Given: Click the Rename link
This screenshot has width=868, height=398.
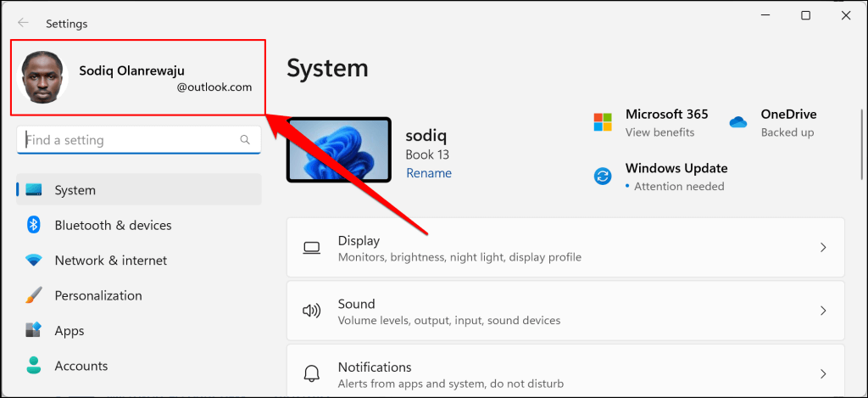Looking at the screenshot, I should [x=428, y=173].
